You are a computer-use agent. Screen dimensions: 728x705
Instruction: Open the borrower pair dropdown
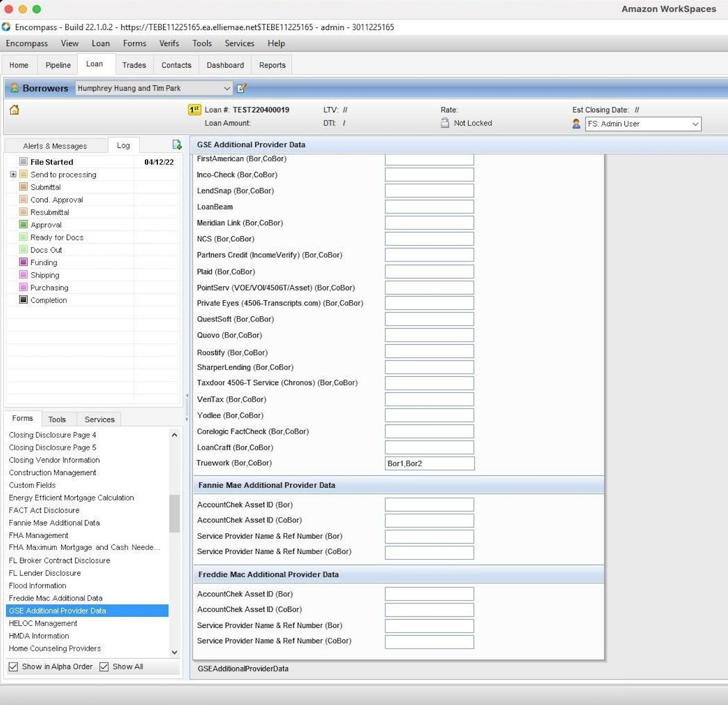227,89
